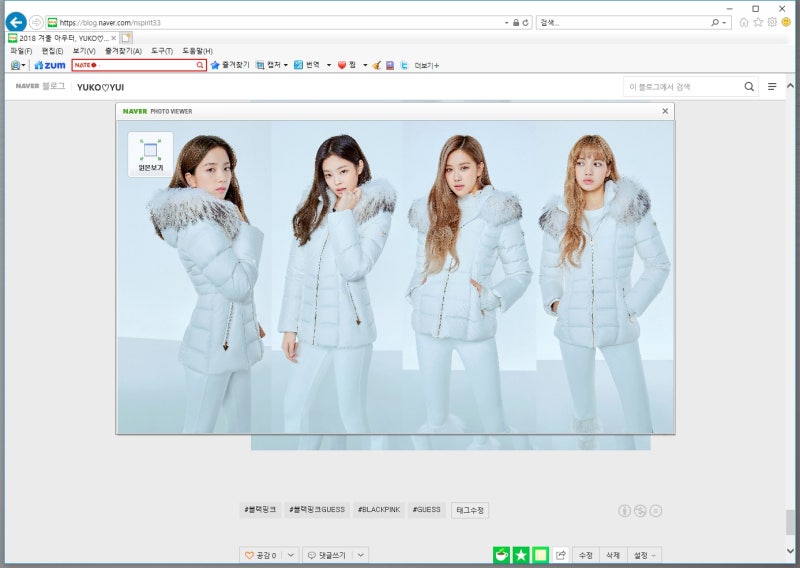Click the #BLACKPINK tag
Screen dimensions: 800x568
pyautogui.click(x=379, y=509)
